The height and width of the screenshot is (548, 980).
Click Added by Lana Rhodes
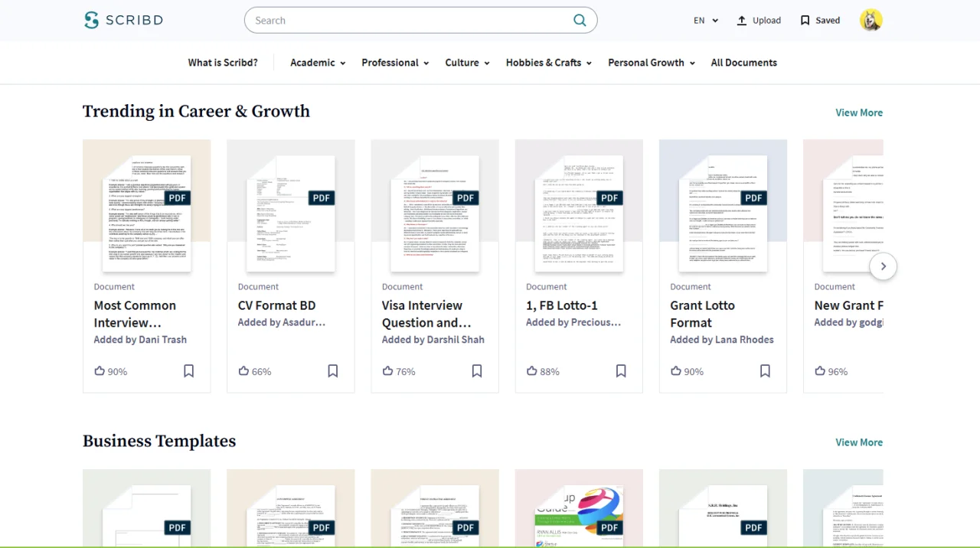coord(721,340)
